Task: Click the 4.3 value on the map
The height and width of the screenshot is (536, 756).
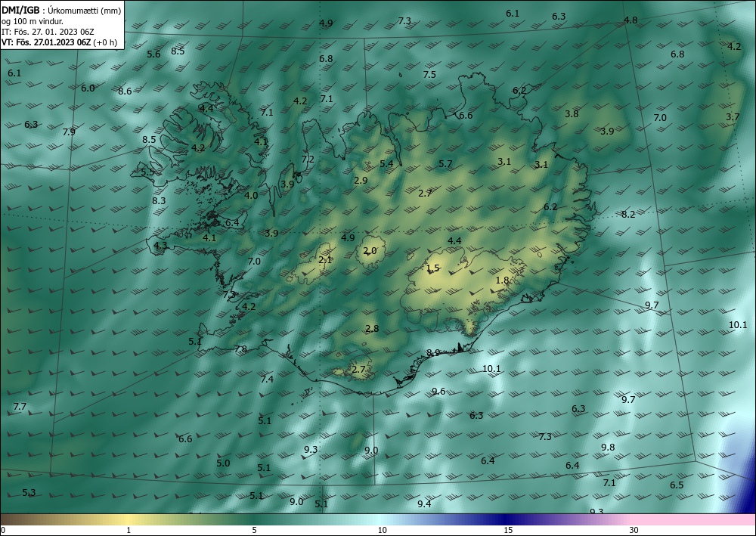Action: 160,246
